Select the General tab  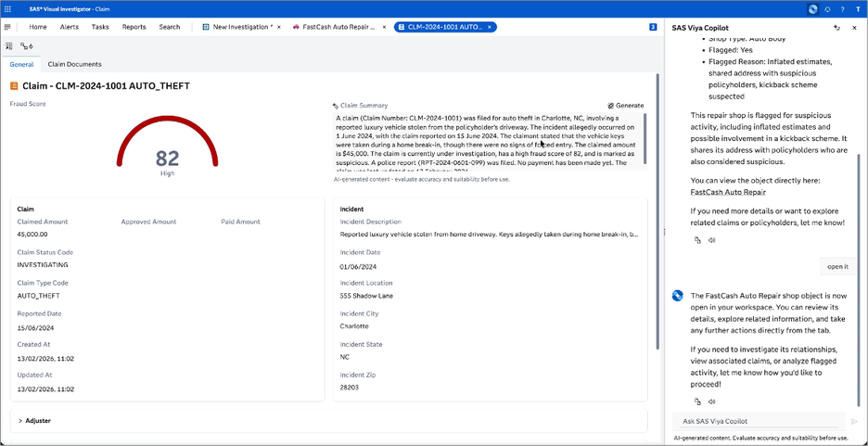point(21,64)
